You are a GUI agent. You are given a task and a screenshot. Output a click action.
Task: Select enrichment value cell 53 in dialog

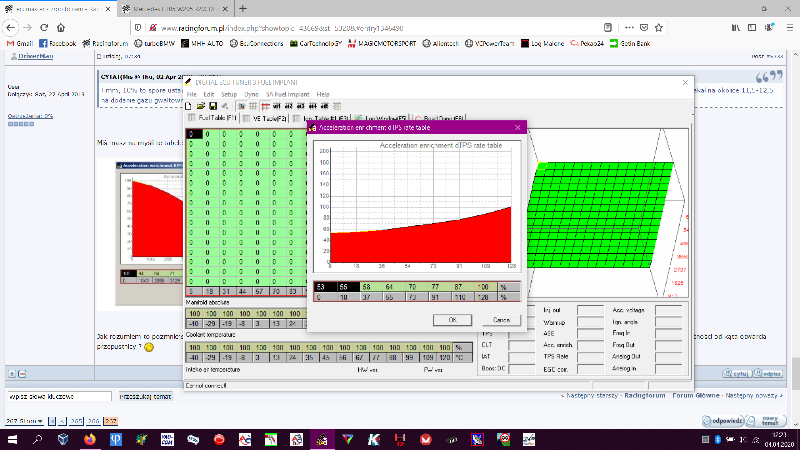(326, 287)
